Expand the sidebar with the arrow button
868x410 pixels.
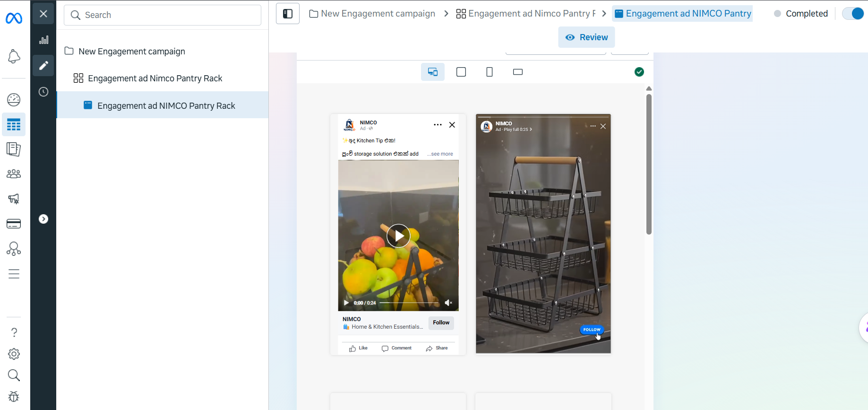[43, 219]
